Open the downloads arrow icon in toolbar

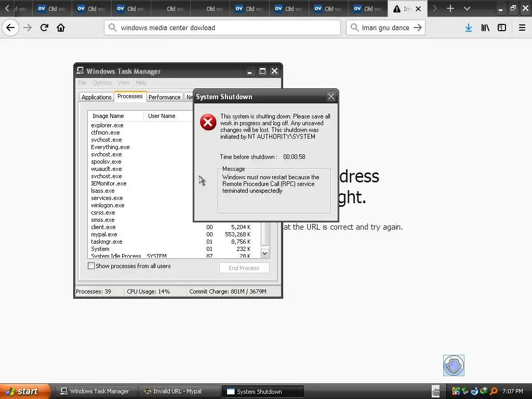[469, 28]
